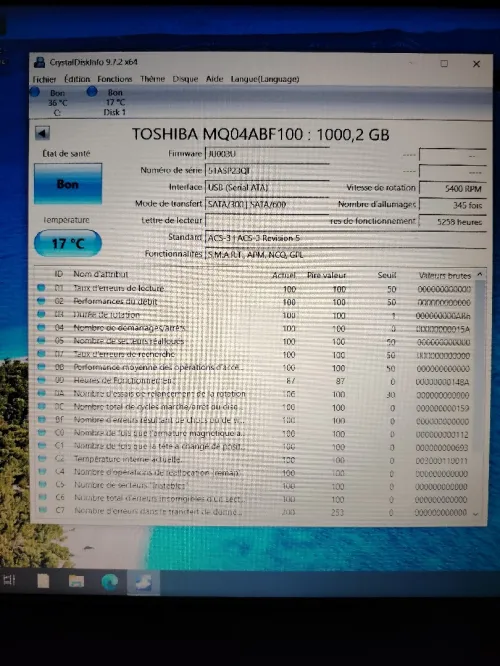Screen dimensions: 500x666
Task: Open the Édition menu
Action: (77, 79)
